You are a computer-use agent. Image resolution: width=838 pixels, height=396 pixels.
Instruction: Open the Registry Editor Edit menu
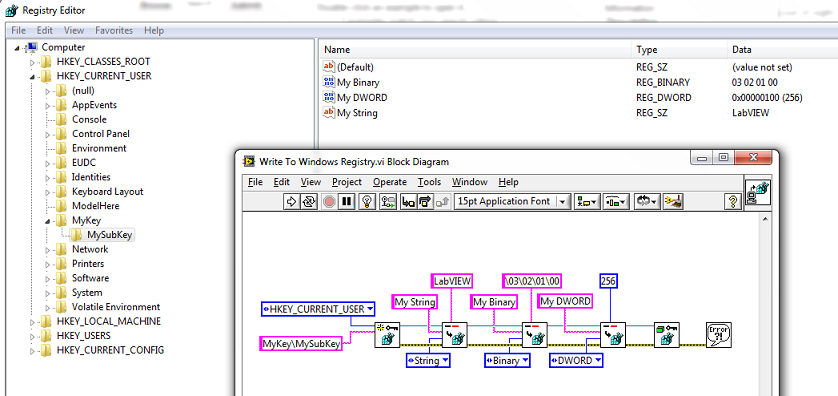tap(45, 30)
